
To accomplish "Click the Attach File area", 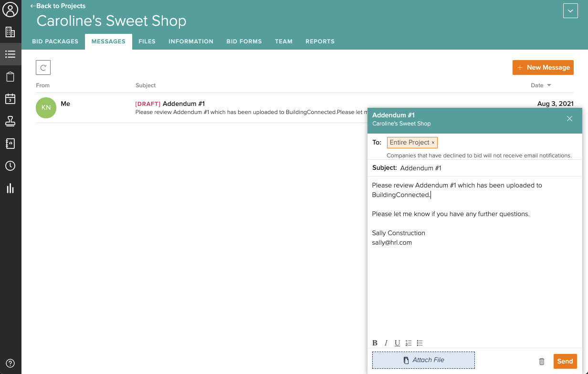I will click(x=423, y=360).
